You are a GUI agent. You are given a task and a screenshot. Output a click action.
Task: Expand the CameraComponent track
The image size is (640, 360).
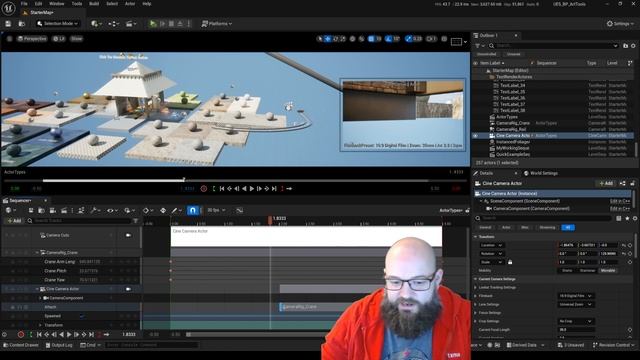(40, 298)
